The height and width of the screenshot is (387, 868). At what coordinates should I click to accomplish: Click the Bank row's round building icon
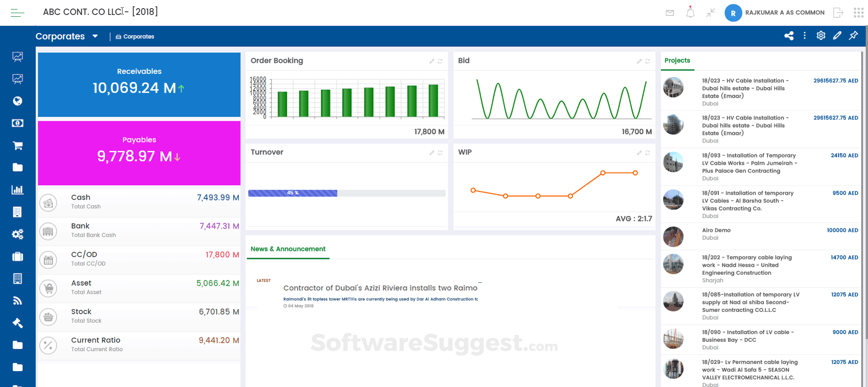48,232
